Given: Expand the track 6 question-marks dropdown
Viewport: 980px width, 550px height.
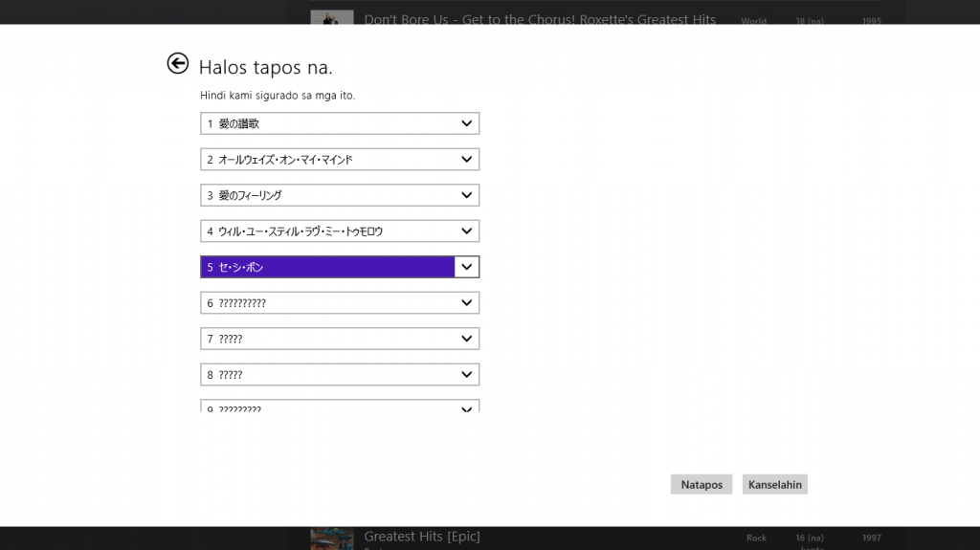Looking at the screenshot, I should tap(340, 303).
